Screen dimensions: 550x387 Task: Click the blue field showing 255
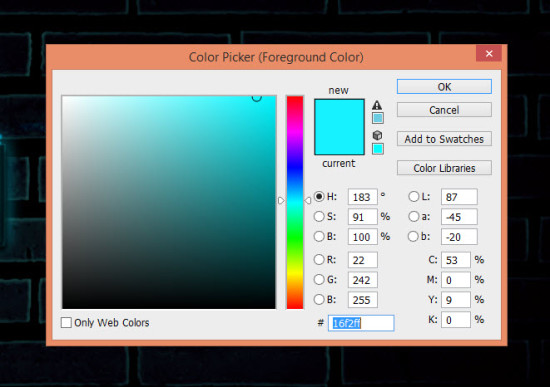363,300
